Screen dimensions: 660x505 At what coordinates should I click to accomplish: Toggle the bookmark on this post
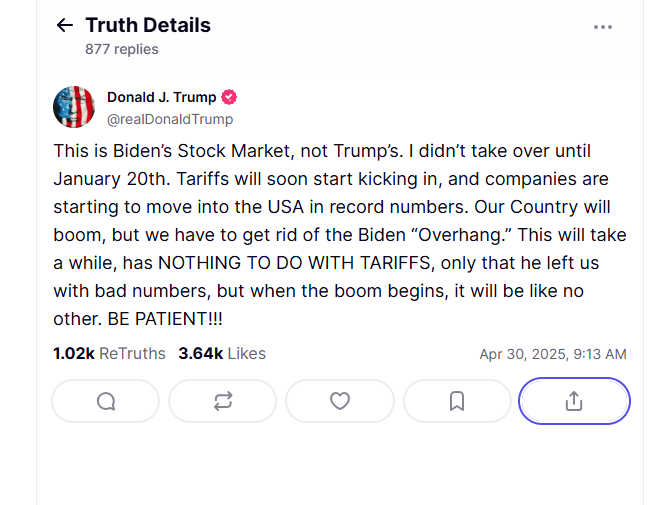click(x=457, y=401)
